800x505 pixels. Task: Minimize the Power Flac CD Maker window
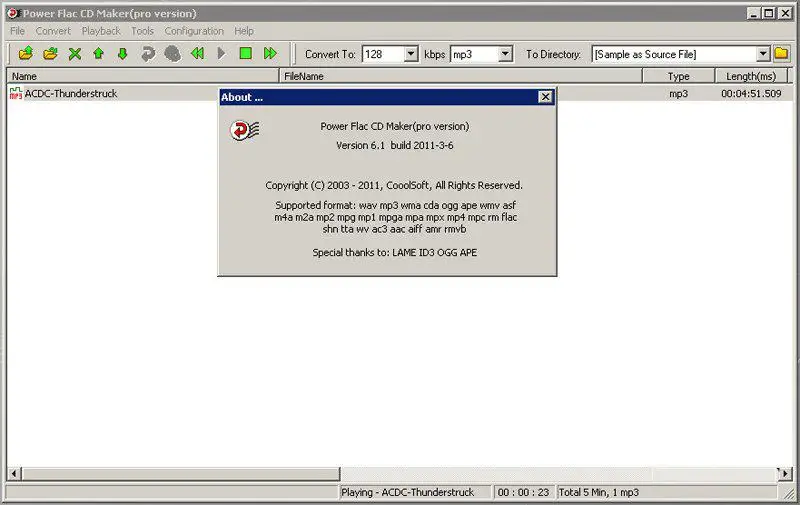pos(754,14)
